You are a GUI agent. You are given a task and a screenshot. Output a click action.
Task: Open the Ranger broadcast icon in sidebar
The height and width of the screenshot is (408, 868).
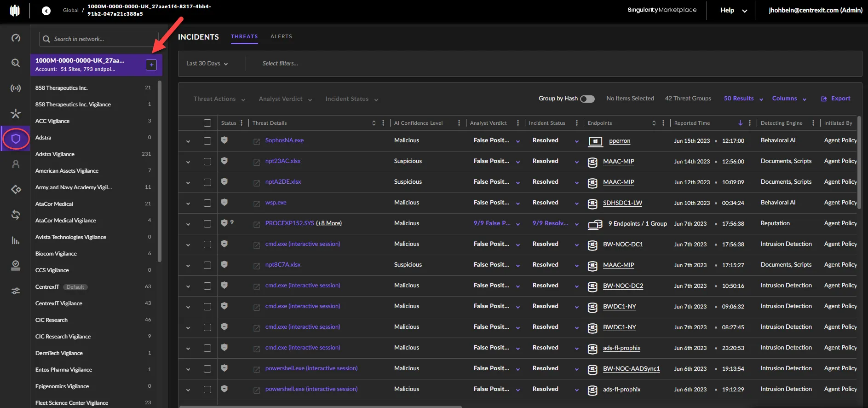(x=16, y=88)
